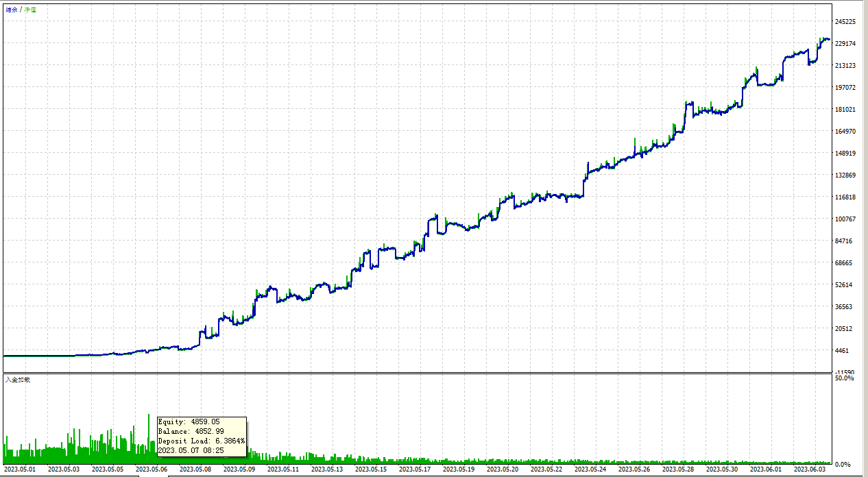Viewport: 868px width, 477px height.
Task: Click the 2023.05.15 date label
Action: click(372, 470)
